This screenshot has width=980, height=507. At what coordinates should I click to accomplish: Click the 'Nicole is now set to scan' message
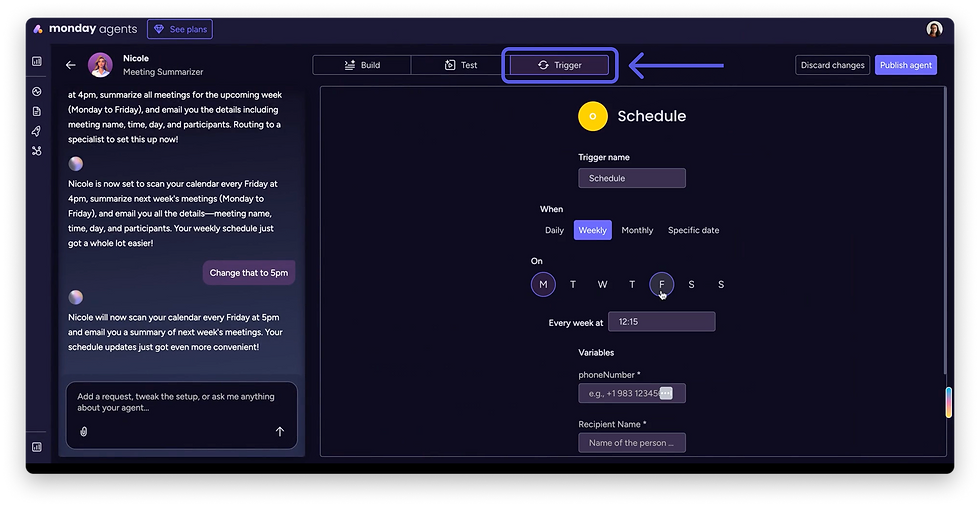(x=173, y=214)
